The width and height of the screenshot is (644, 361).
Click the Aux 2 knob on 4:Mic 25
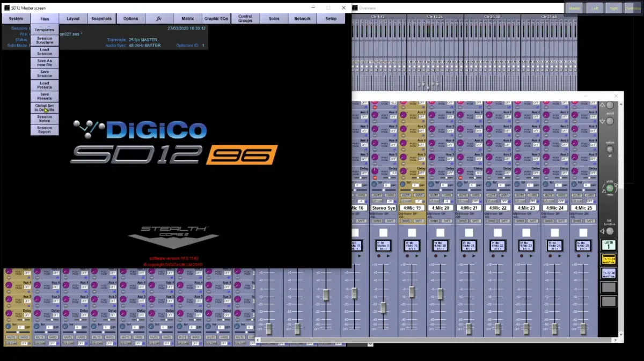[575, 115]
